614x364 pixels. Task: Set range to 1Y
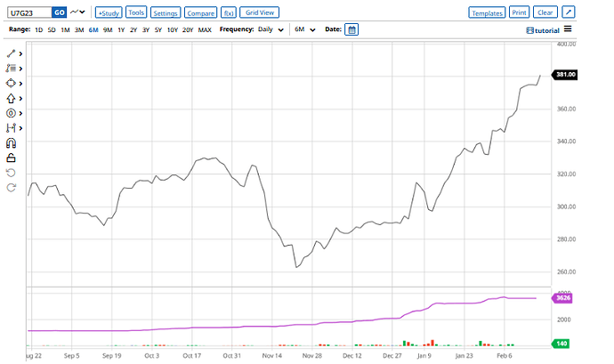coord(121,29)
